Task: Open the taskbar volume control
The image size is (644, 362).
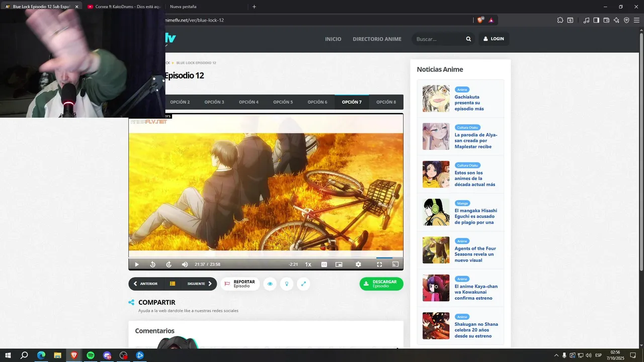Action: tap(588, 355)
